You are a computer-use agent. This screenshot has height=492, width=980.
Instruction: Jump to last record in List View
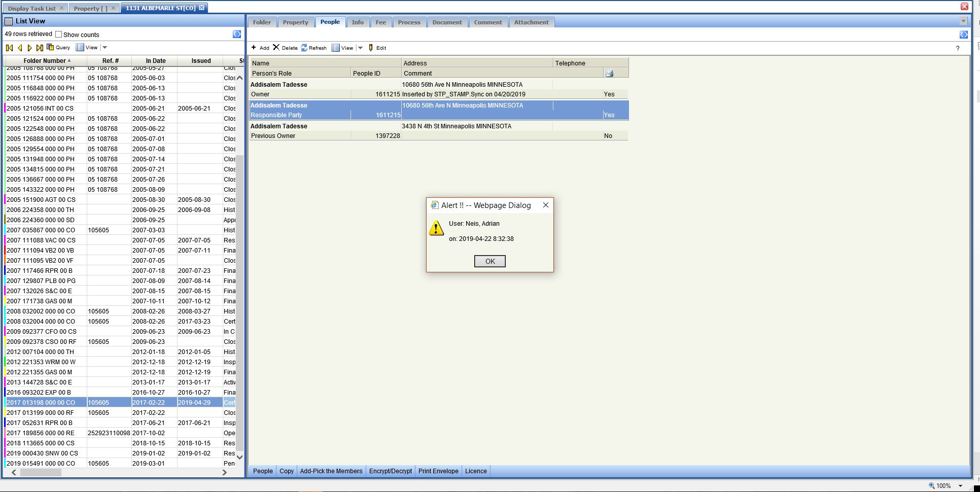point(40,48)
